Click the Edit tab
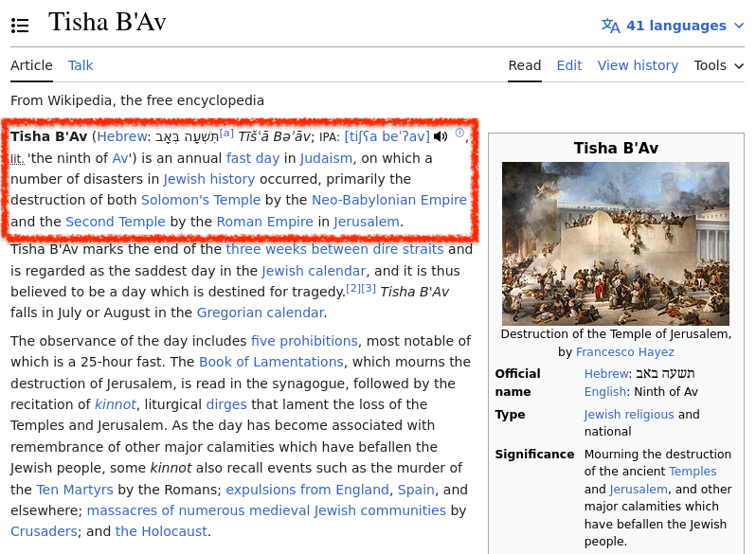 [569, 65]
